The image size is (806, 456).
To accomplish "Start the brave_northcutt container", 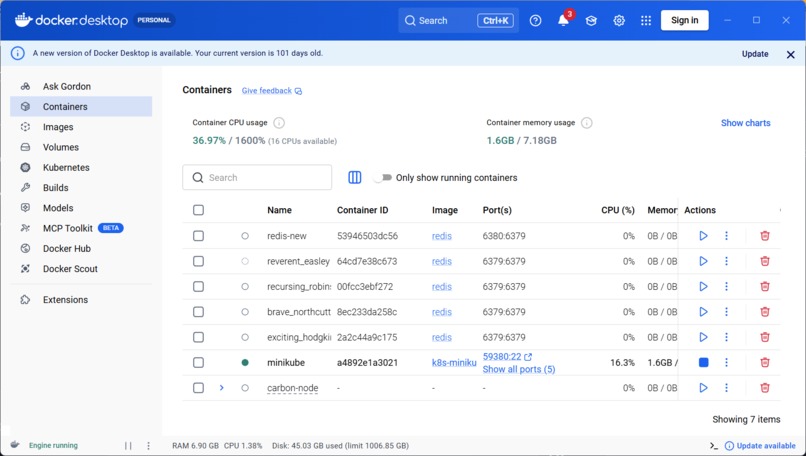I will (x=703, y=312).
